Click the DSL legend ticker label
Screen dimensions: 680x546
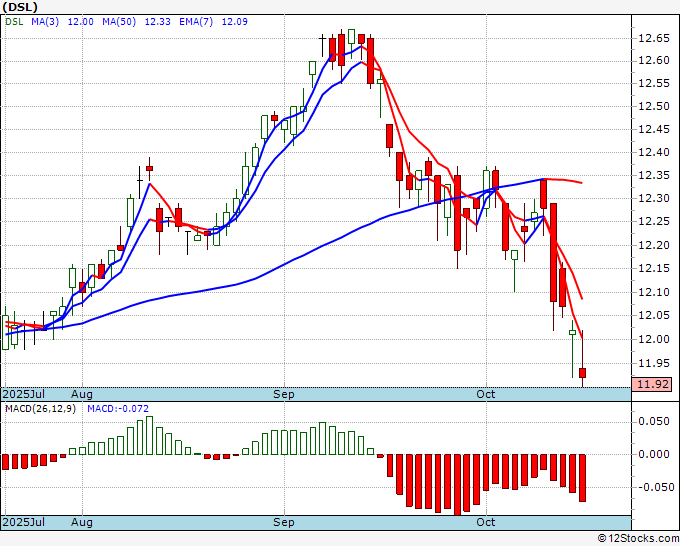14,22
